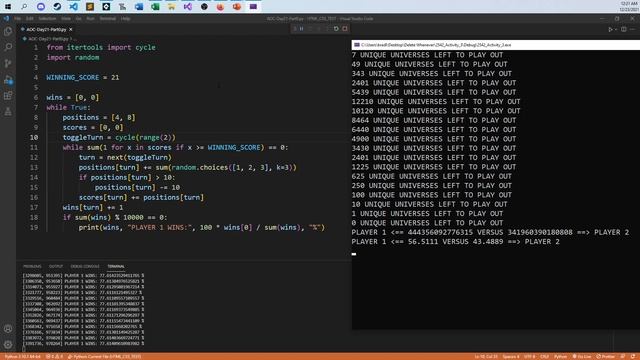Open the Explorer view in activity bar
Viewport: 640px width, 360px height.
click(8, 31)
